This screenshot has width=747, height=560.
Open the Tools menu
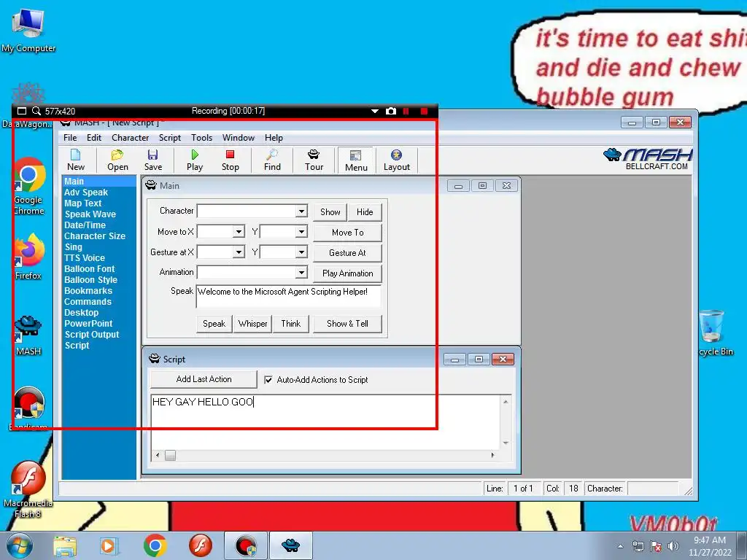(x=201, y=138)
